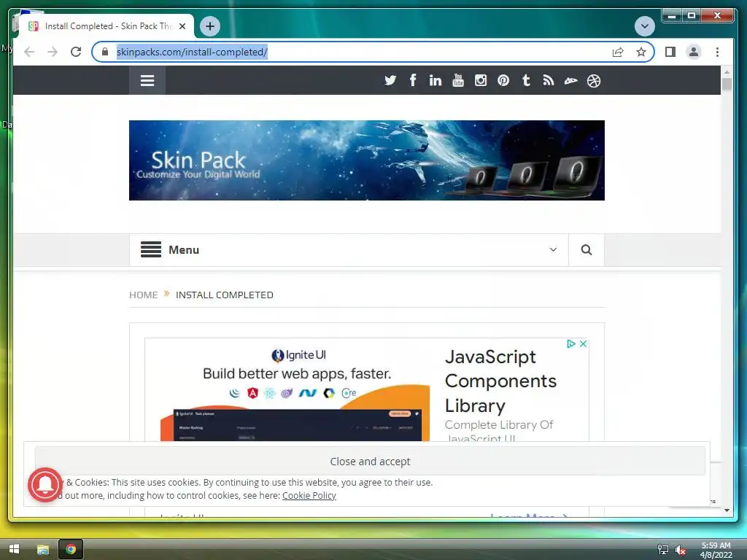Open the Facebook social link
747x560 pixels.
(413, 80)
